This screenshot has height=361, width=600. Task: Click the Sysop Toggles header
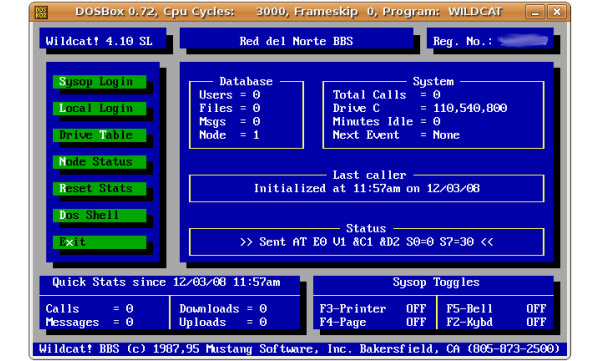click(x=436, y=282)
